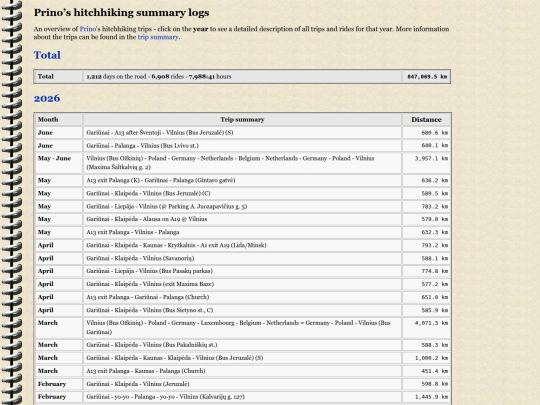Click the 451.4 km distance cell
This screenshot has width=540, height=405.
[426, 371]
